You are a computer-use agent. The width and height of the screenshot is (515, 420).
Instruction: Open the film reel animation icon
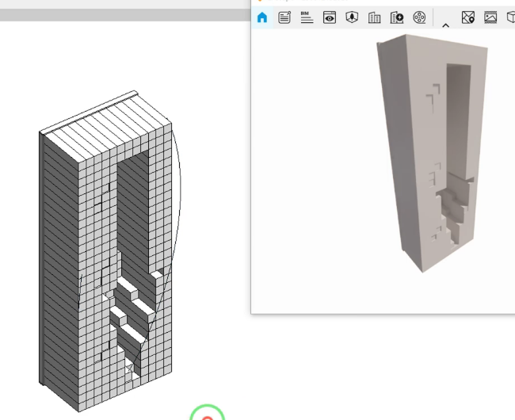click(x=420, y=17)
